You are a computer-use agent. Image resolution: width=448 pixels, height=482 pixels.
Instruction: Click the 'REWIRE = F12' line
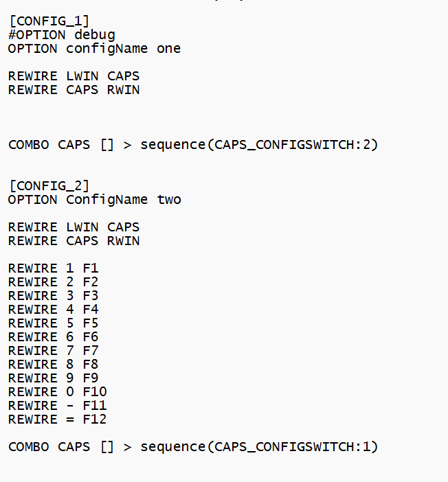click(x=57, y=419)
